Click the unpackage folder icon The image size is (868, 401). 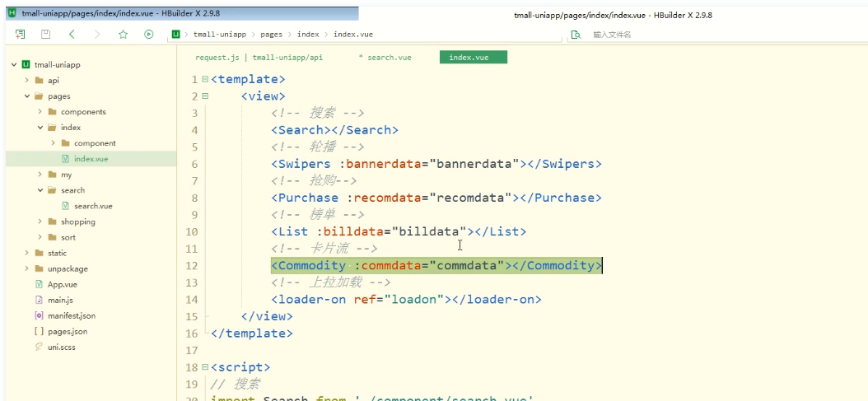pyautogui.click(x=38, y=268)
